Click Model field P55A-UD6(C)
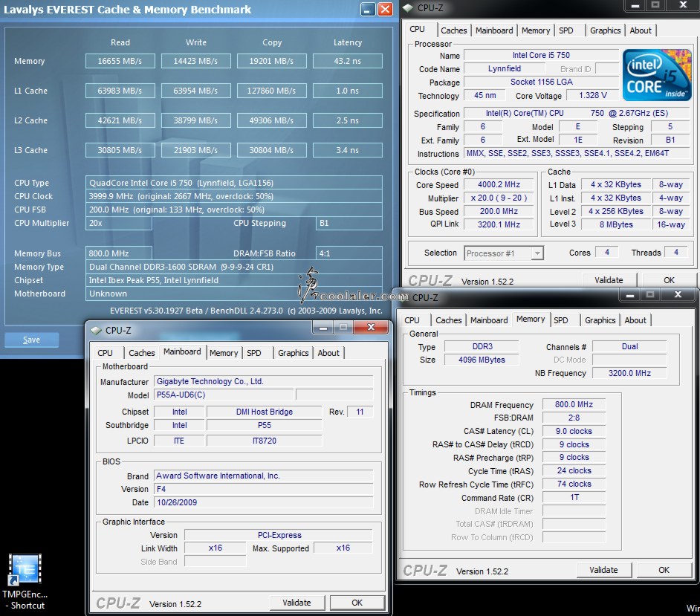 click(x=224, y=395)
